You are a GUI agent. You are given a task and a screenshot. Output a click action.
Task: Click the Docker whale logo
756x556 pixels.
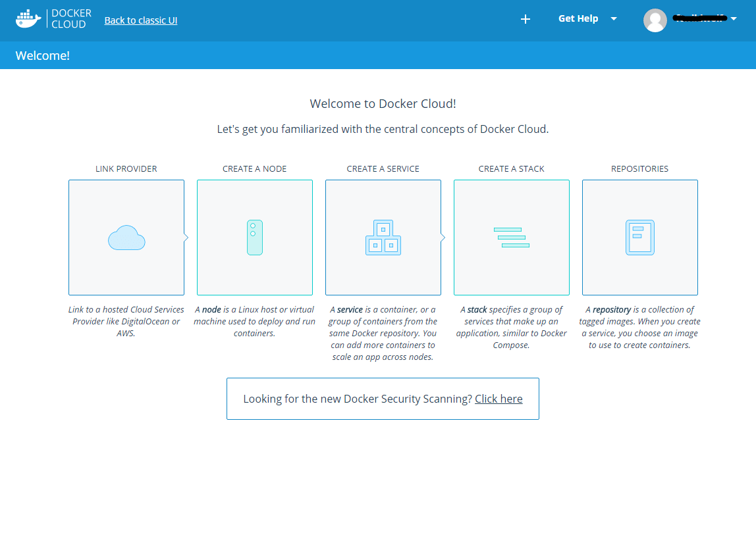[x=28, y=19]
